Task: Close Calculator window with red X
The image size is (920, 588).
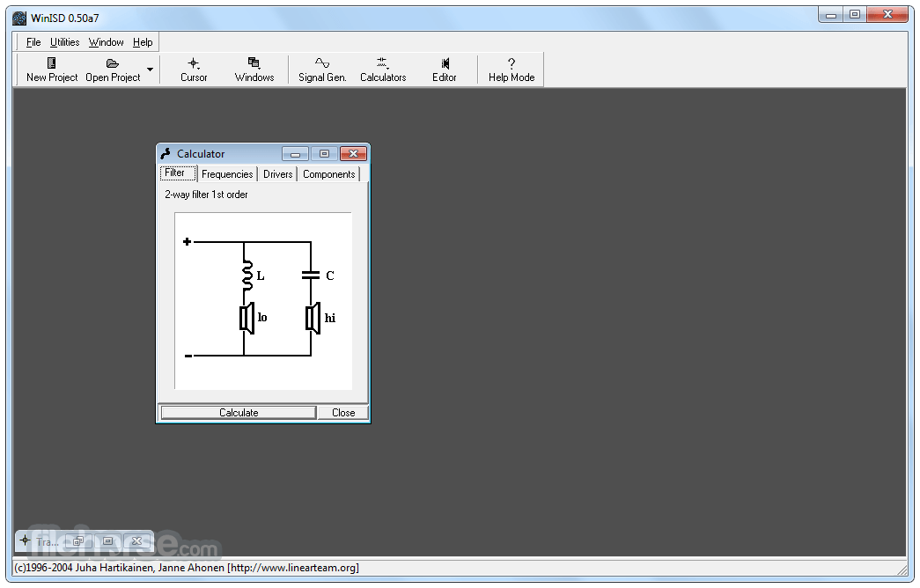Action: tap(353, 154)
